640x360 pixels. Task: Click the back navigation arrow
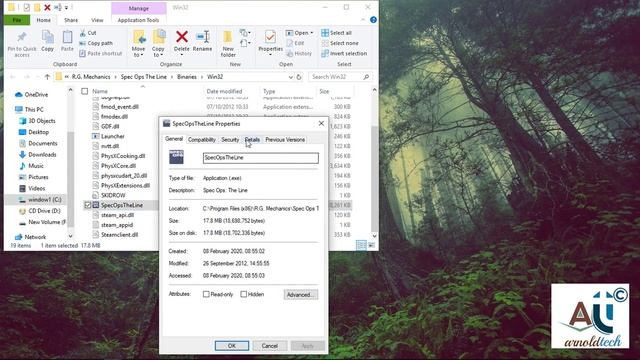[x=13, y=77]
